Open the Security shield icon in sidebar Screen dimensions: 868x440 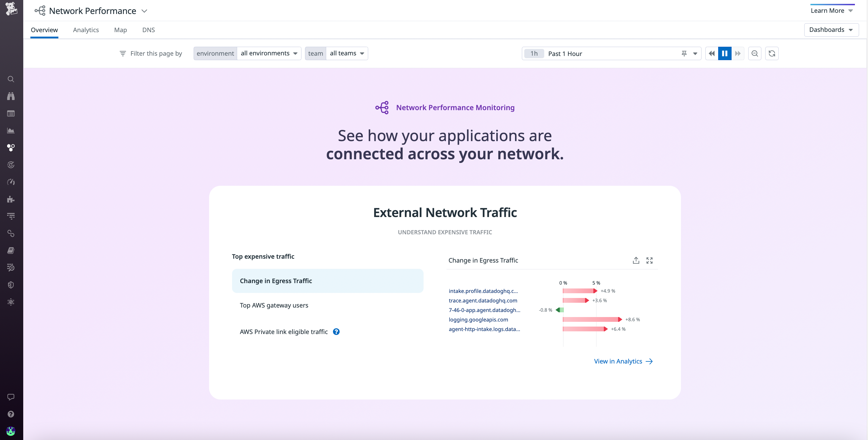pos(11,285)
